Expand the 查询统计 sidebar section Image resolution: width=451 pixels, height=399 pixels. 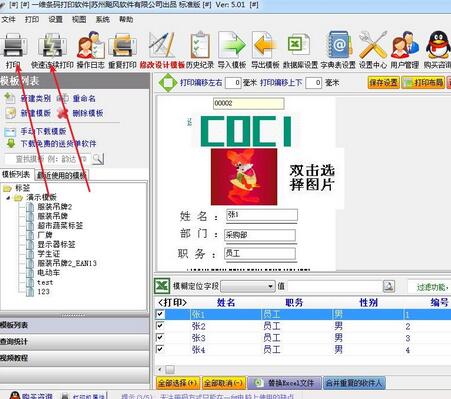coord(75,341)
